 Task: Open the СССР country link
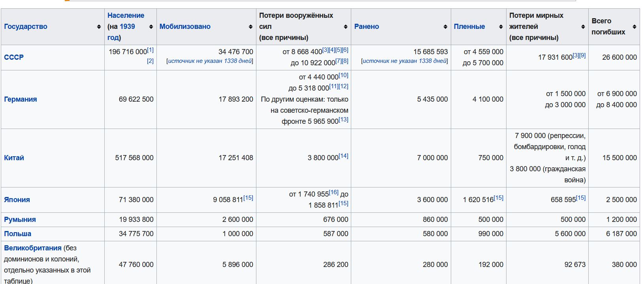14,57
